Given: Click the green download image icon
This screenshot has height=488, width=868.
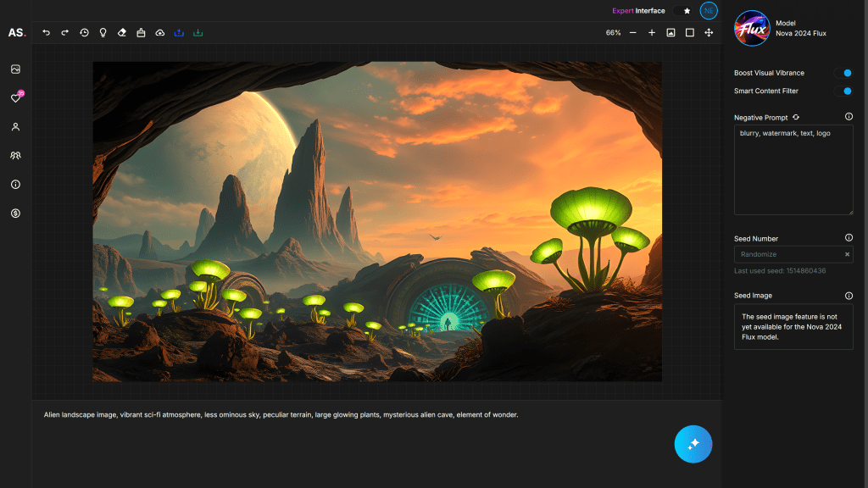Looking at the screenshot, I should [198, 33].
